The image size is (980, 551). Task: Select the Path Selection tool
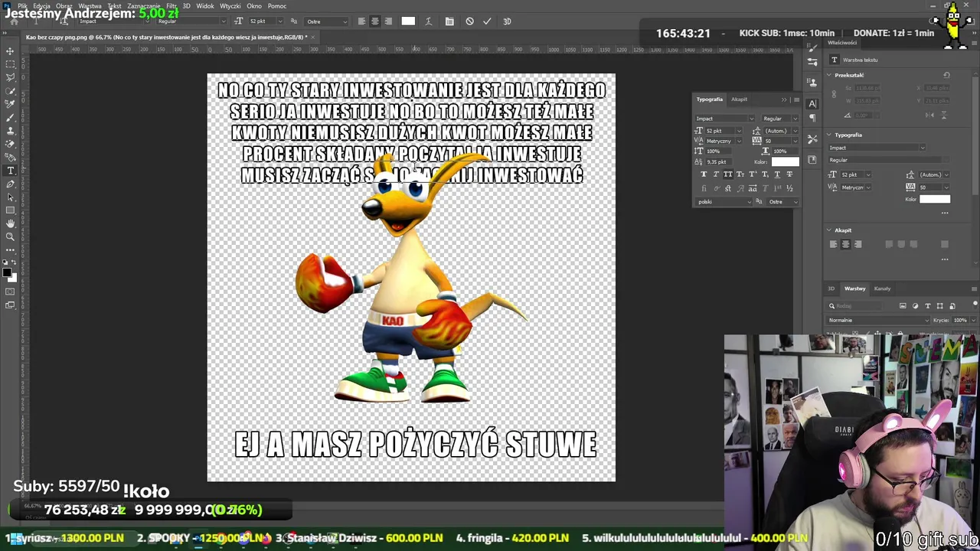[10, 197]
